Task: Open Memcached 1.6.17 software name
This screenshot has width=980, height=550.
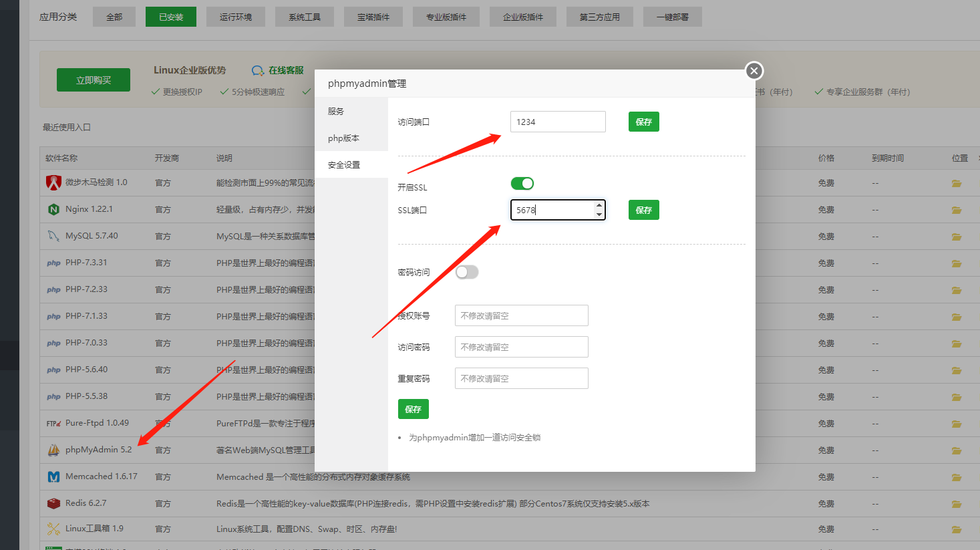Action: 102,476
